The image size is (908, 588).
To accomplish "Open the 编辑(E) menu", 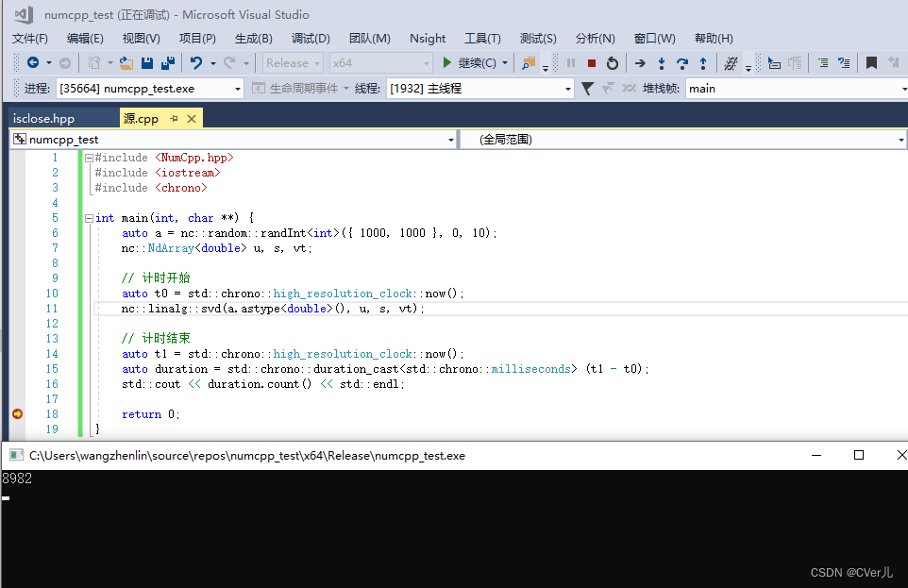I will point(85,39).
